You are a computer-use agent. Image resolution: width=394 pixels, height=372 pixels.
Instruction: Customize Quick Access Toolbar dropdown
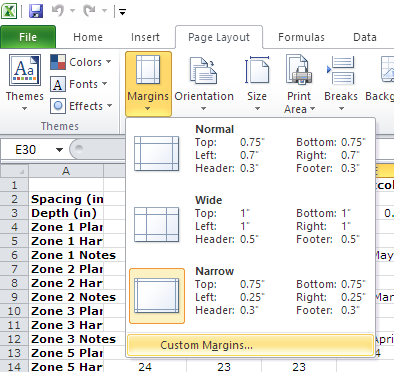(x=122, y=12)
